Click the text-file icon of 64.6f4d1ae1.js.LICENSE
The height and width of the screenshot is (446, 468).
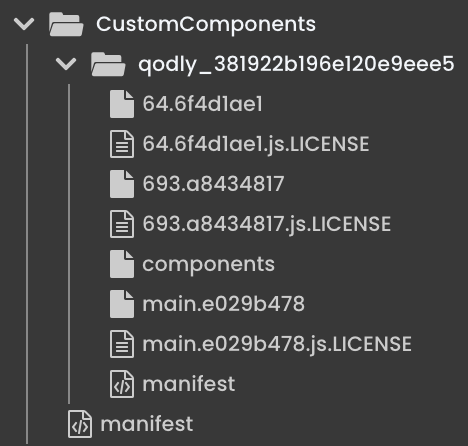[x=122, y=144]
